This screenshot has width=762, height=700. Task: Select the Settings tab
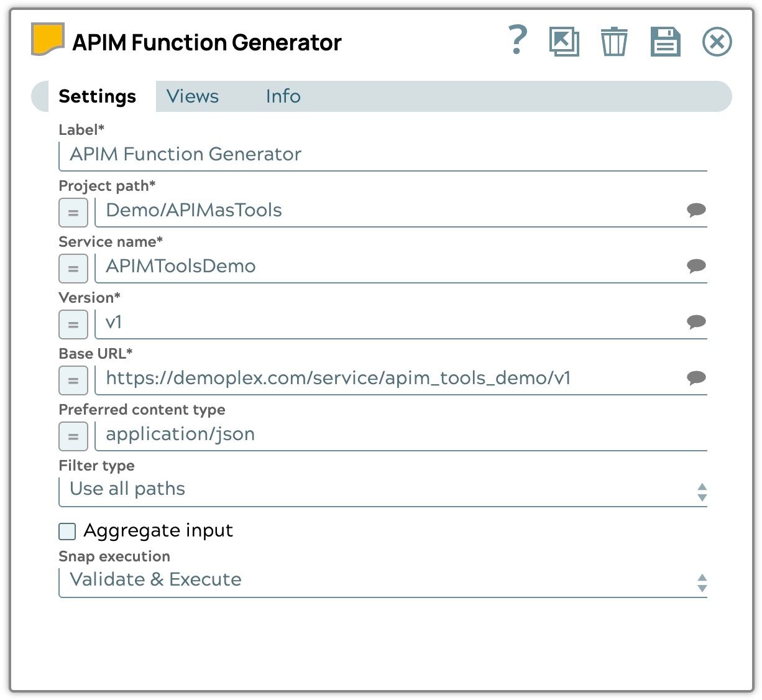(97, 96)
